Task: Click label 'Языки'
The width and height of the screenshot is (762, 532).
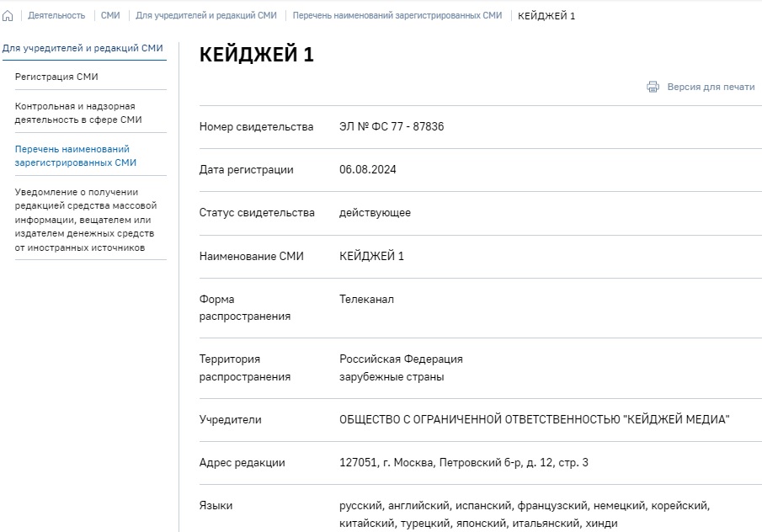Action: (x=216, y=506)
